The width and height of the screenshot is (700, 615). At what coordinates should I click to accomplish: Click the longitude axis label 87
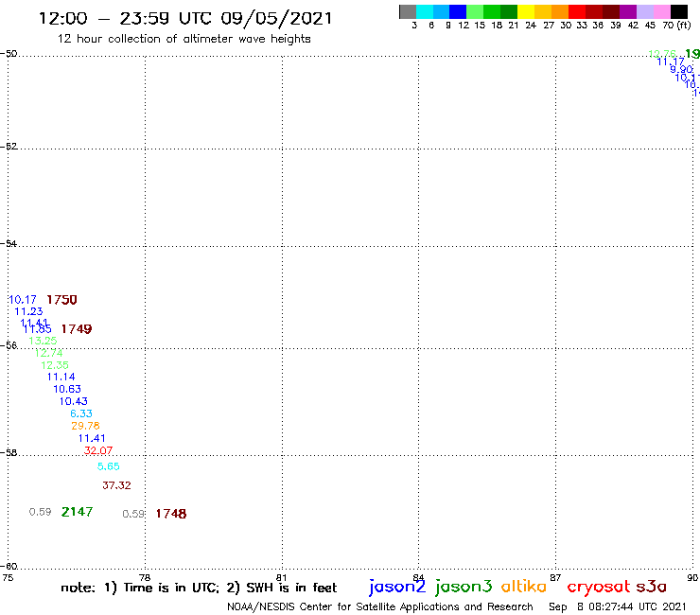pyautogui.click(x=555, y=578)
